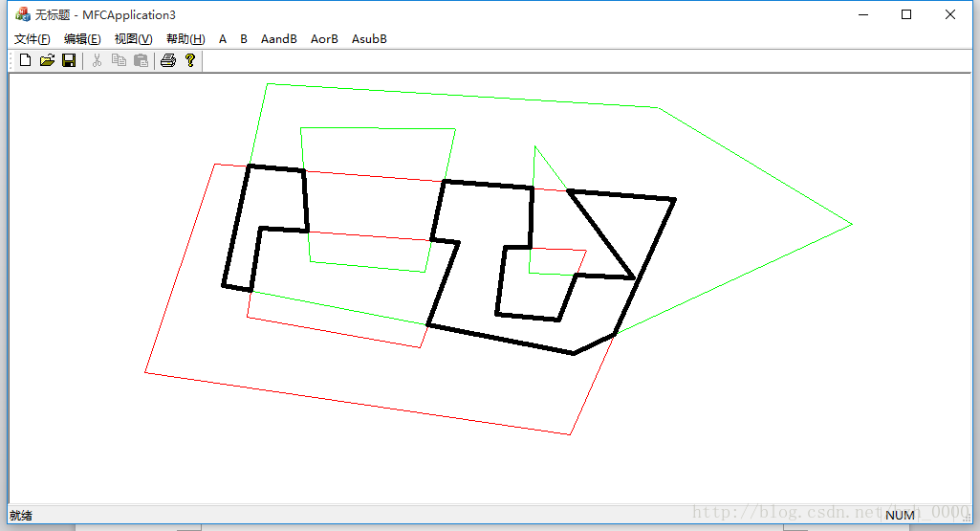This screenshot has width=980, height=531.
Task: Open the 视图(V) menu
Action: tap(133, 39)
